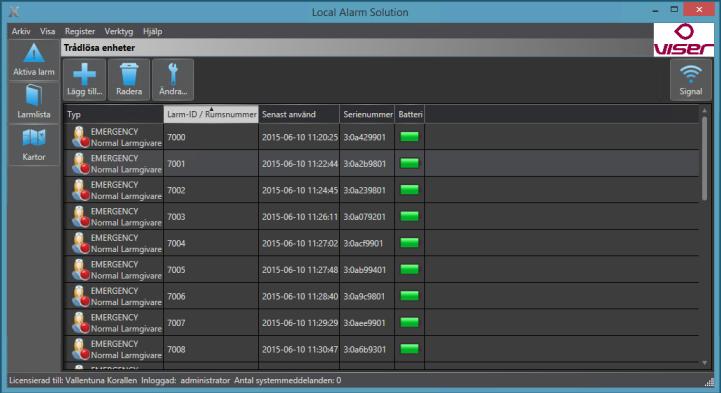Viewport: 721px width, 393px height.
Task: Click vertical scrollbar thumb in list
Action: tap(704, 158)
